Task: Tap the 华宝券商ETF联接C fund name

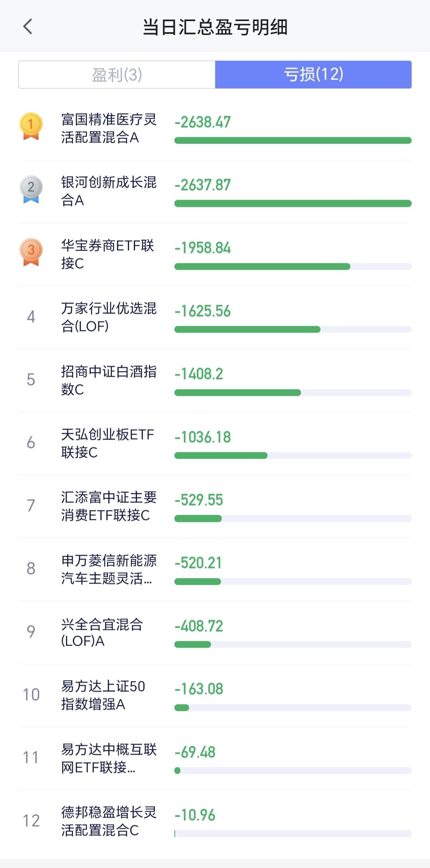Action: pos(107,254)
